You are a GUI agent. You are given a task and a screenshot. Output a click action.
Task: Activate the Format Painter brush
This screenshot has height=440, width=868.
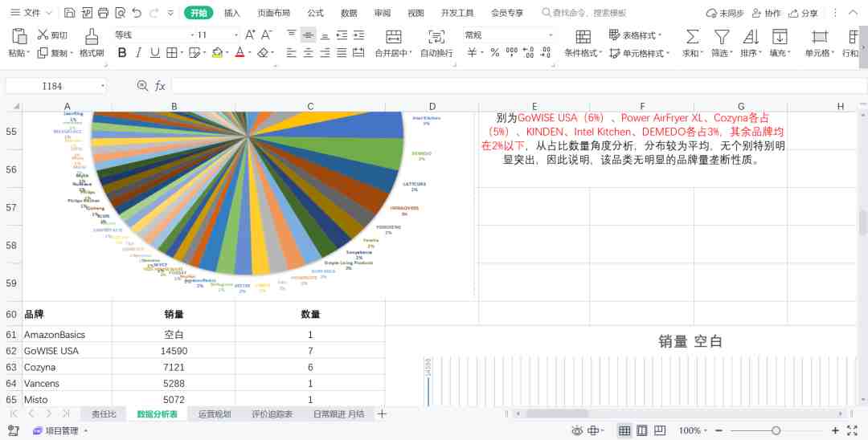(x=92, y=36)
